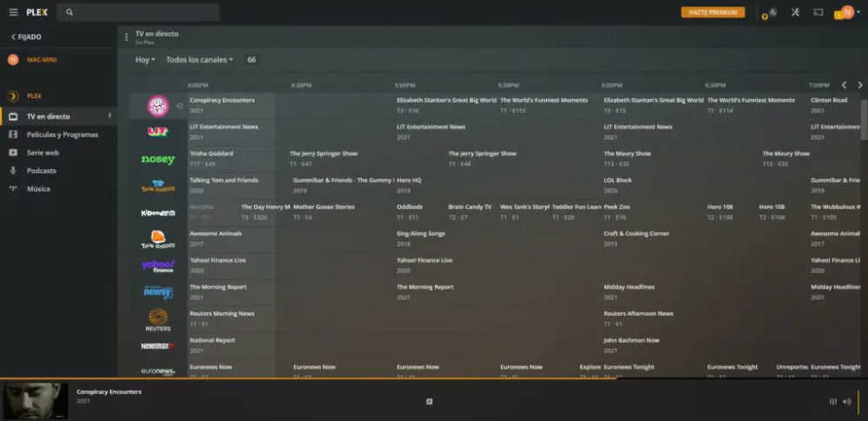Select the Toon Goggles channel above Kidoodle
The height and width of the screenshot is (421, 868).
[x=158, y=186]
